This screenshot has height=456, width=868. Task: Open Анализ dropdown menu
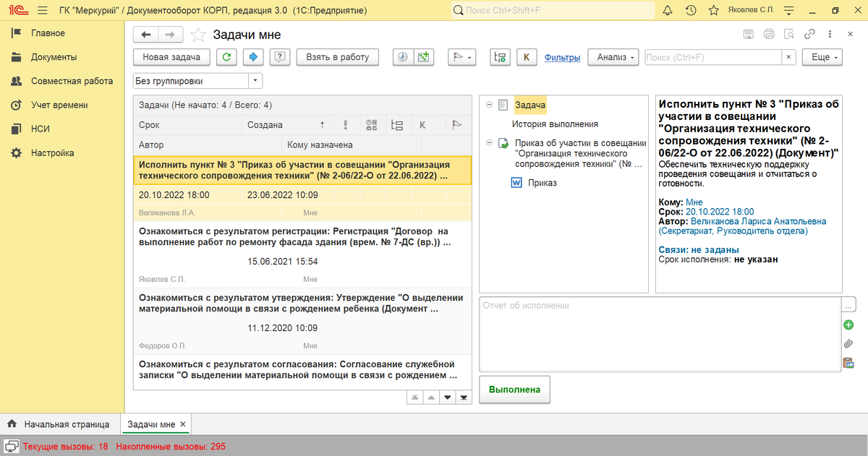[x=614, y=57]
